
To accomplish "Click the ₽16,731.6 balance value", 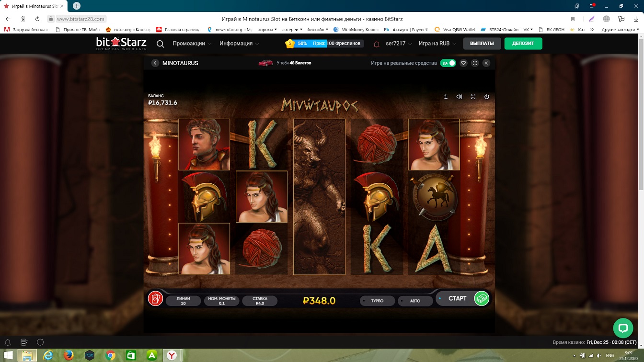I will [163, 102].
